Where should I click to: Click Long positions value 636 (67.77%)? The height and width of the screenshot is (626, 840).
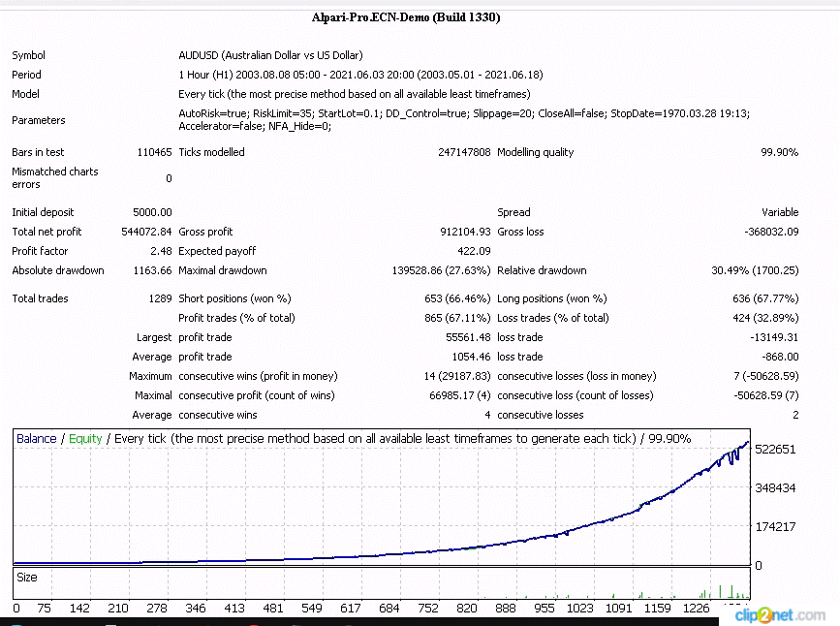[765, 298]
